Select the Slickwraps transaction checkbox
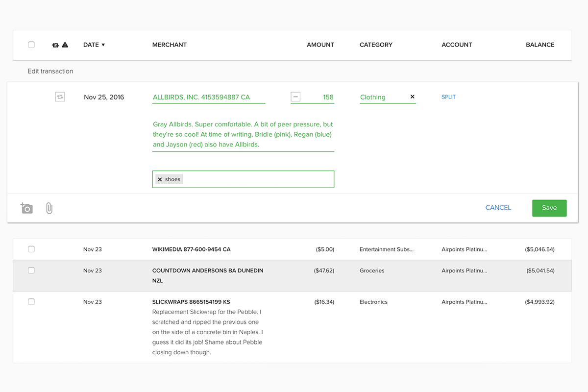This screenshot has height=392, width=588. 31,302
